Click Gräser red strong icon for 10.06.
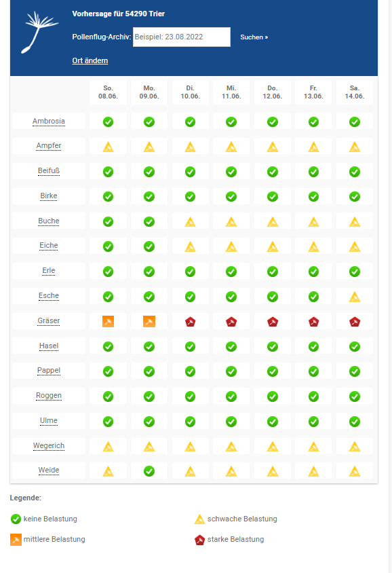 click(190, 322)
